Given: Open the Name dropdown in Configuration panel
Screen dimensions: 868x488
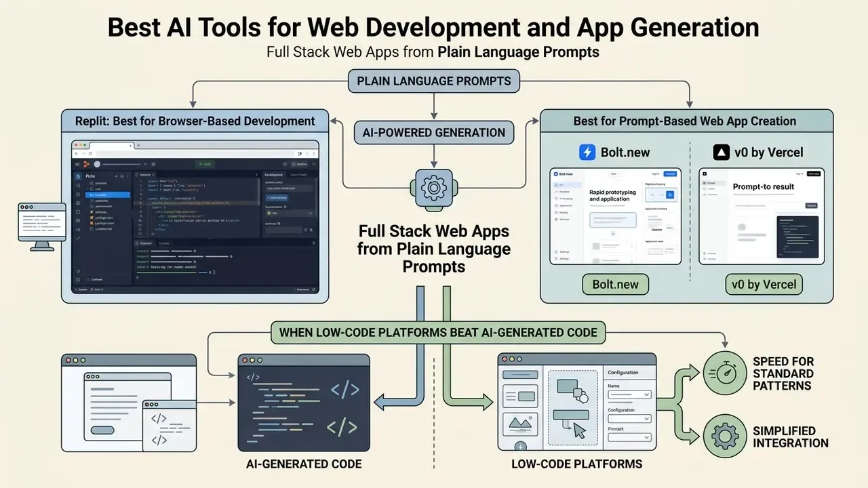Looking at the screenshot, I should (630, 394).
